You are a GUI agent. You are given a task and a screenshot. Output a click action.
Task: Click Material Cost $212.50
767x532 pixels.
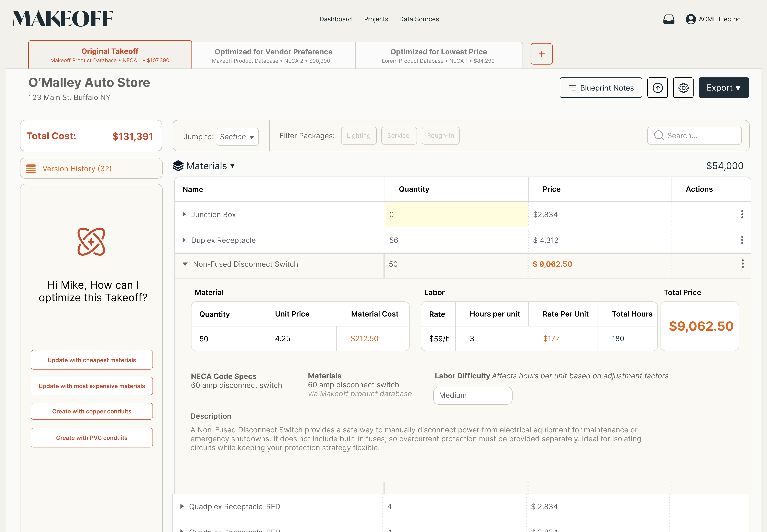pyautogui.click(x=364, y=339)
